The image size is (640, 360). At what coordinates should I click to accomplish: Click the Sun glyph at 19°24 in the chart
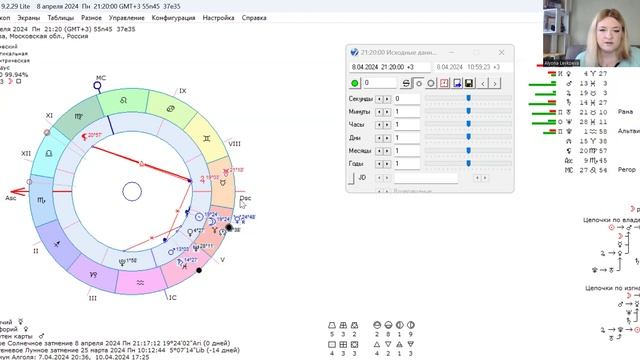tap(199, 217)
